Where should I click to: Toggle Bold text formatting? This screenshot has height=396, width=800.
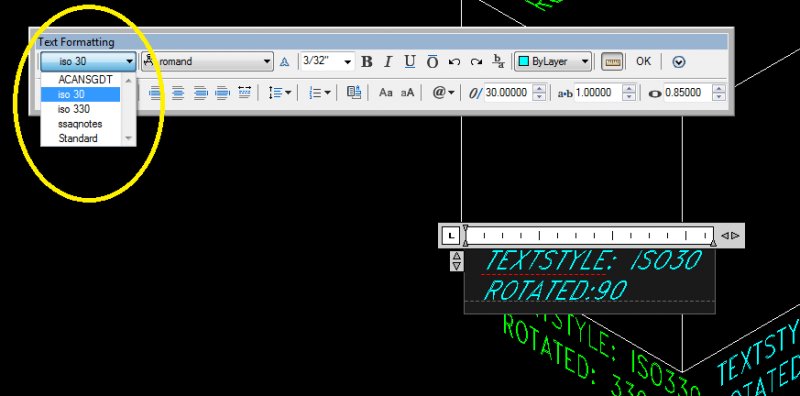point(366,62)
